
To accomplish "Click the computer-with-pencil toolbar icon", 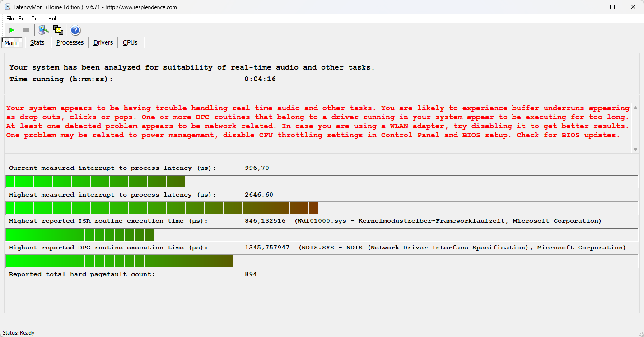I will click(x=43, y=30).
